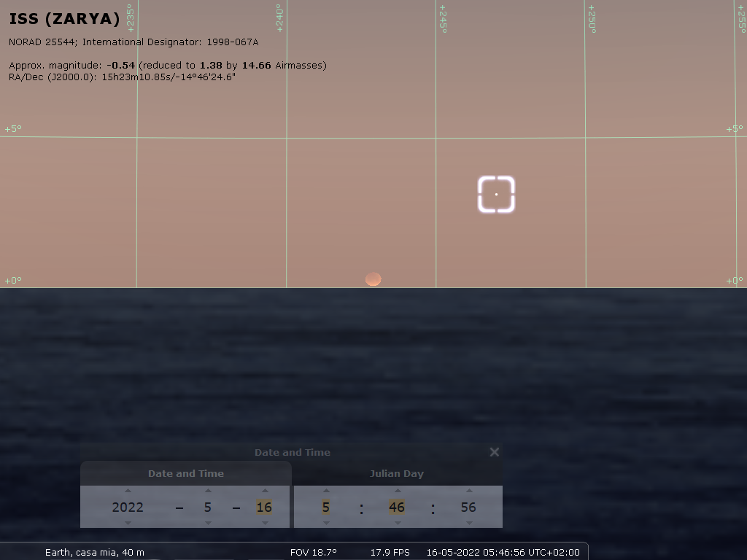Click the year field showing 2022

point(128,507)
